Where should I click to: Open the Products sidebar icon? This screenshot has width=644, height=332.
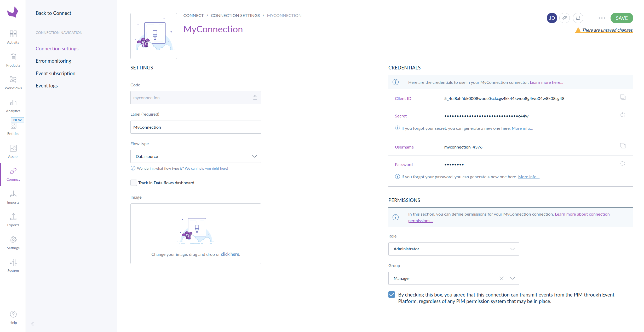[13, 60]
